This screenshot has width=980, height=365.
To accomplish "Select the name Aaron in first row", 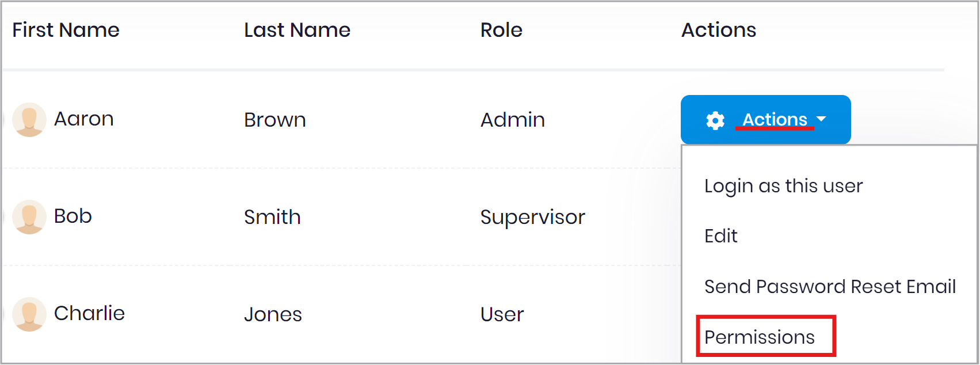I will click(83, 119).
